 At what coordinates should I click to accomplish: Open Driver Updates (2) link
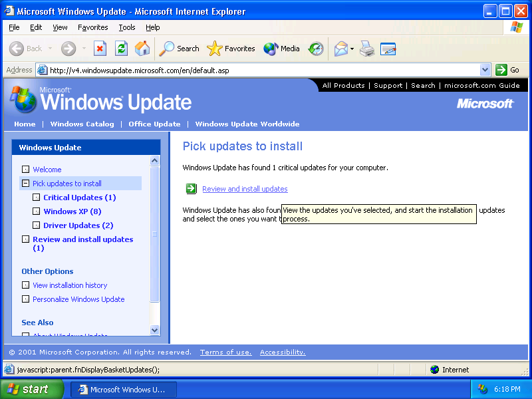78,225
